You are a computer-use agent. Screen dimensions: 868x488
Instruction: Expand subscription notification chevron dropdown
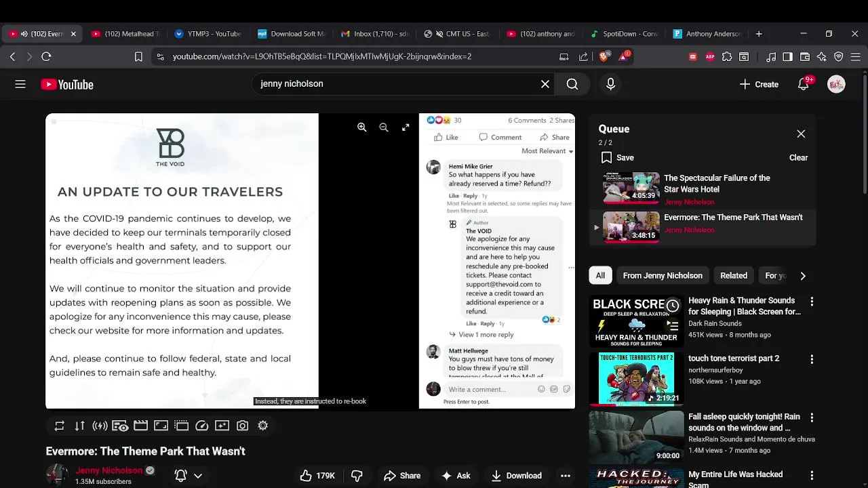click(198, 476)
